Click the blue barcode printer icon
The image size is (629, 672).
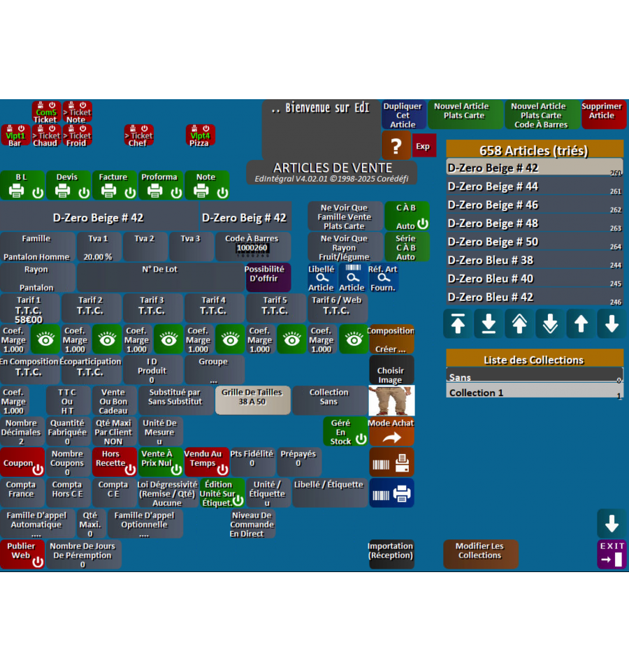391,493
